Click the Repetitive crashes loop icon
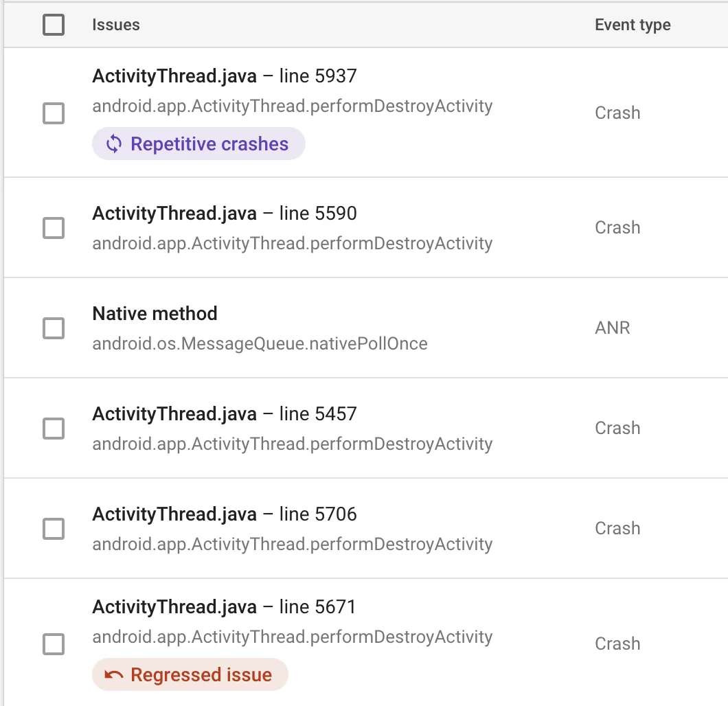 pos(113,144)
